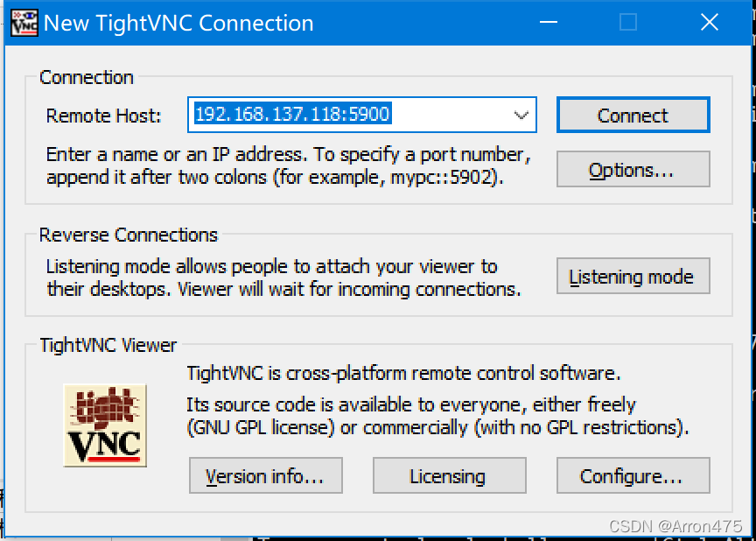Screen dimensions: 756x541
Task: Connect to the remote host
Action: [633, 115]
